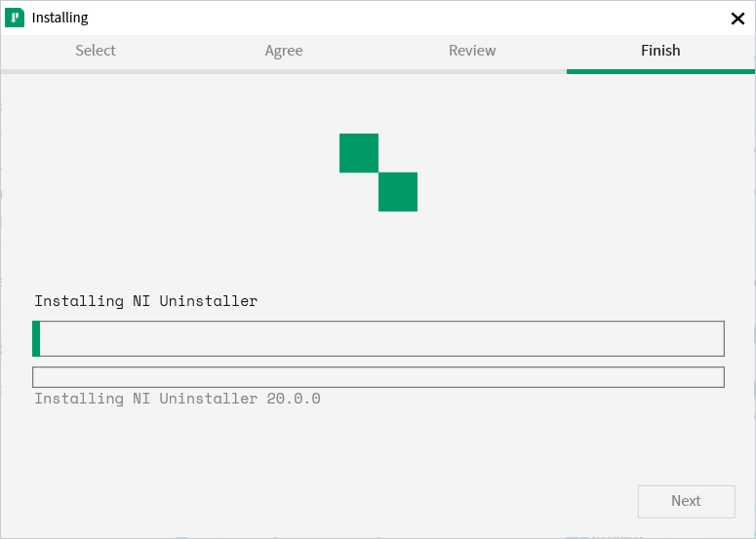The height and width of the screenshot is (539, 756).
Task: Select the Finish step tab
Action: [x=660, y=50]
